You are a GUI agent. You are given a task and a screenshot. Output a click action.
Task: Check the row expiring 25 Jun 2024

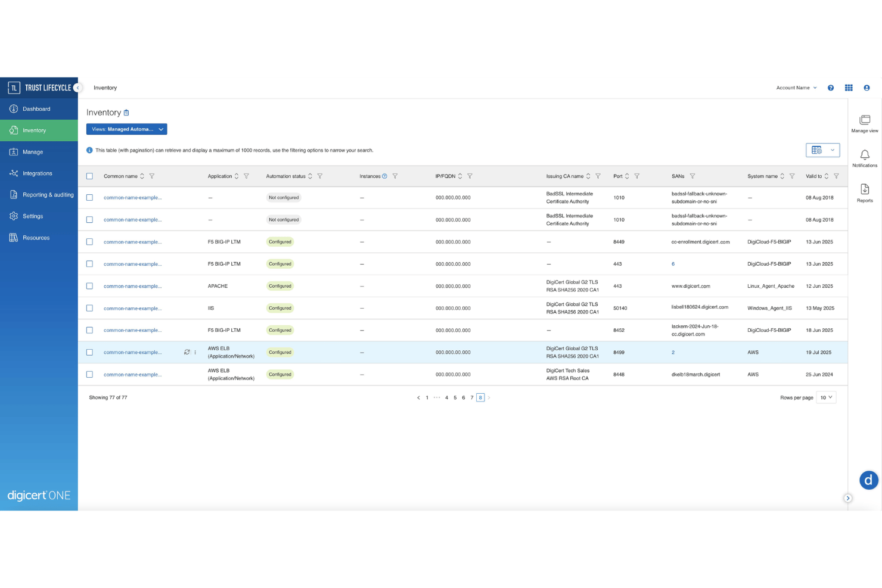click(89, 375)
